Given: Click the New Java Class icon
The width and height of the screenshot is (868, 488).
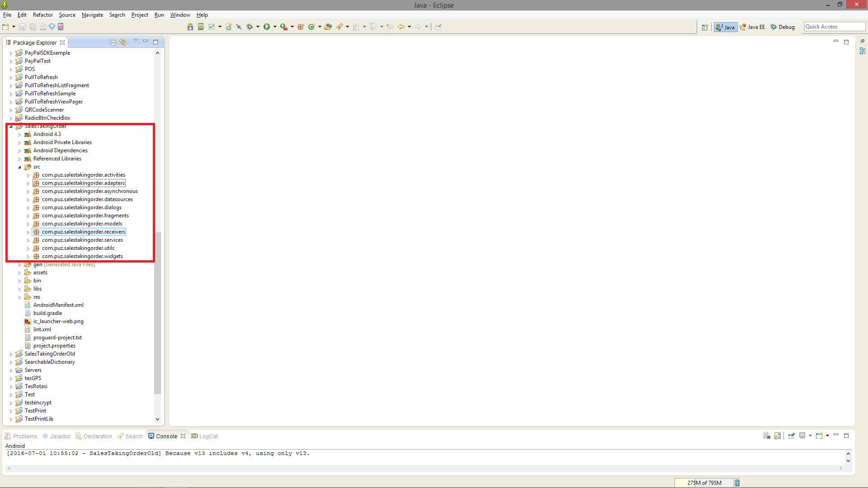Looking at the screenshot, I should [311, 27].
